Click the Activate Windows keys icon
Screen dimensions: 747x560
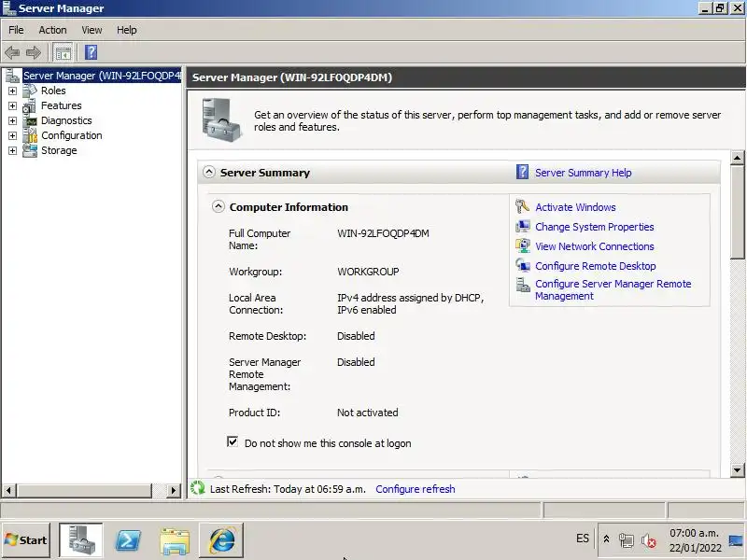[523, 206]
